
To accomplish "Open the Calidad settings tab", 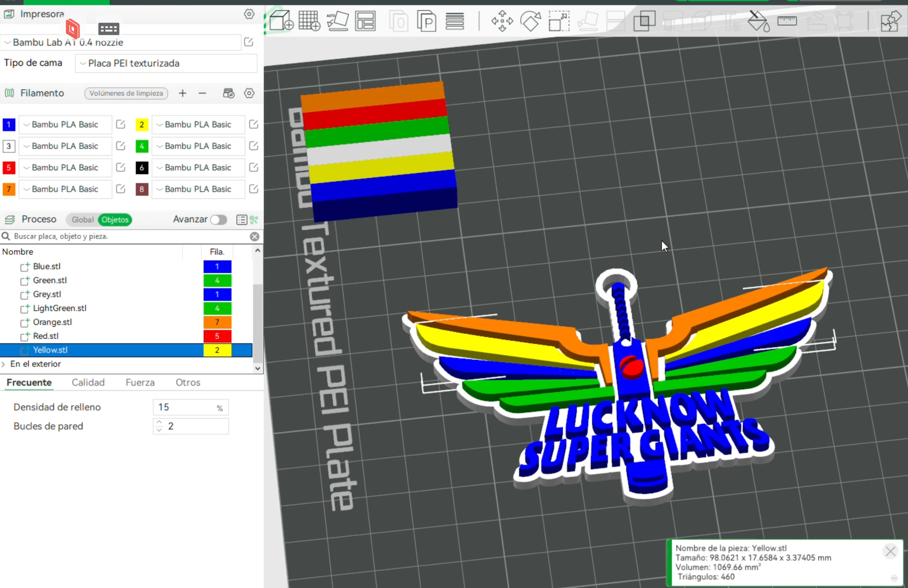I will point(88,383).
